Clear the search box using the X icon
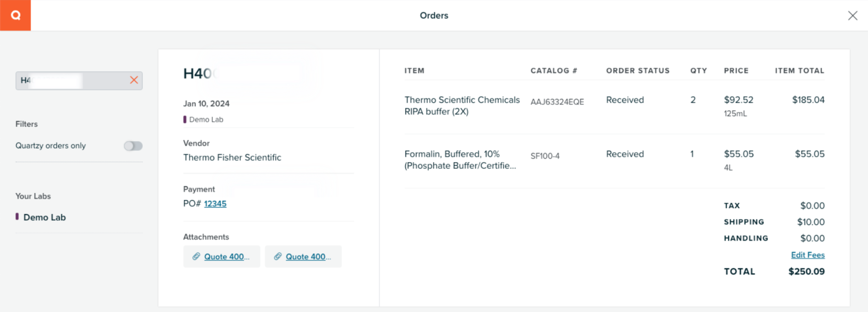This screenshot has width=868, height=312. click(x=134, y=80)
